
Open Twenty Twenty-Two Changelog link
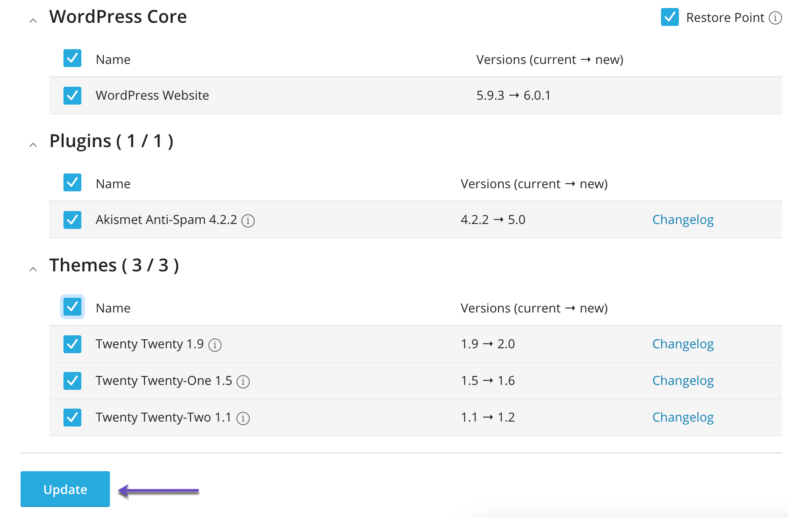pos(682,417)
